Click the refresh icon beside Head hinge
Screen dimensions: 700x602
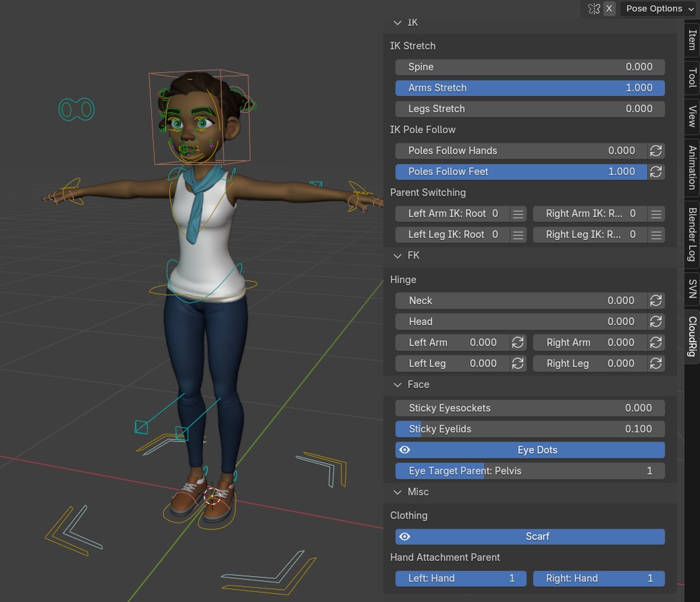[656, 322]
